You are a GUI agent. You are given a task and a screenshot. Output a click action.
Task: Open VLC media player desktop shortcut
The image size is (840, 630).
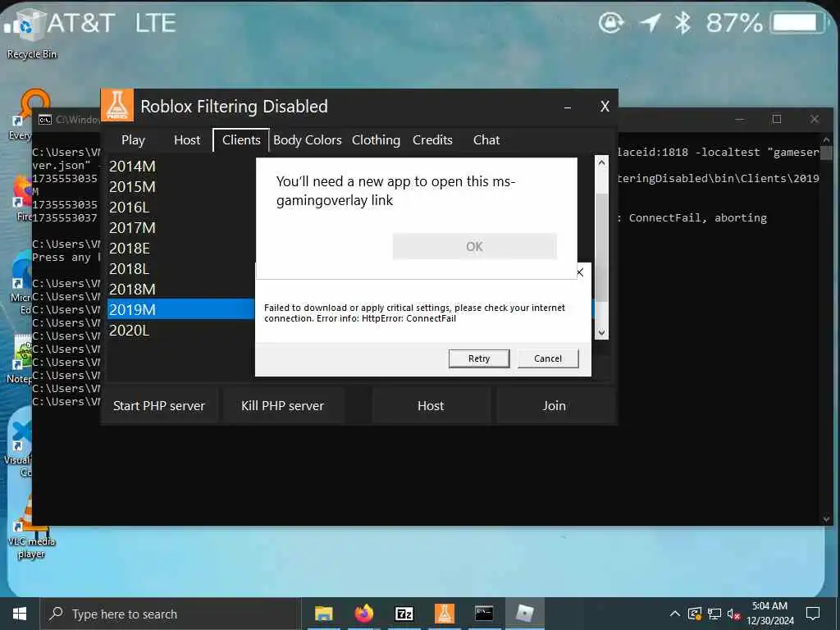point(30,527)
